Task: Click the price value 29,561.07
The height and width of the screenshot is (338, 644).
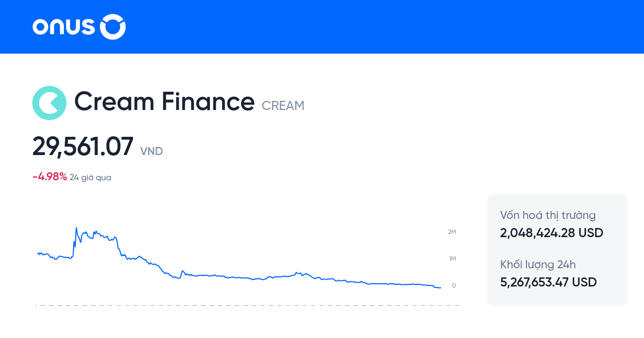Action: pos(83,146)
